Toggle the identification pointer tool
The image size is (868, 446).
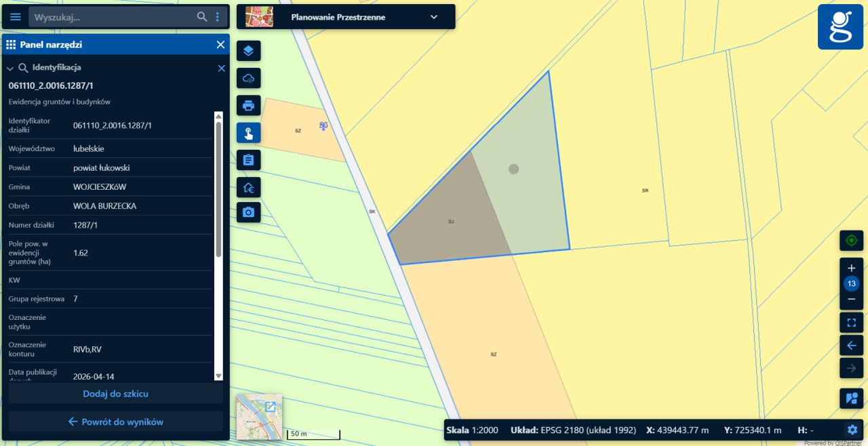[248, 133]
